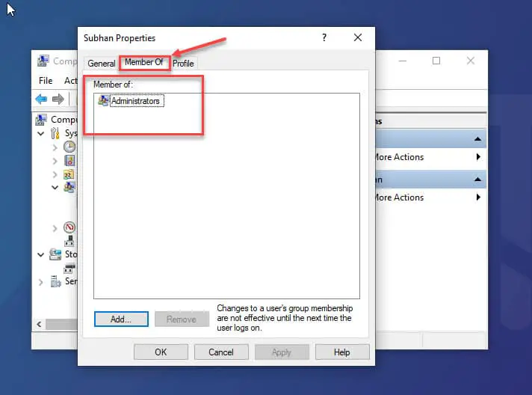The width and height of the screenshot is (532, 395).
Task: Switch to the Profile tab
Action: tap(183, 64)
